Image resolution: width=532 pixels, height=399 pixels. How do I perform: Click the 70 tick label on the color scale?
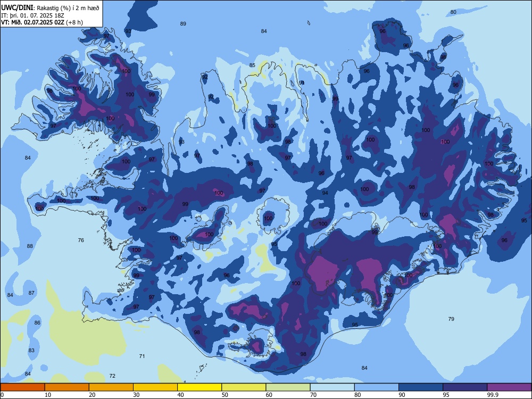pyautogui.click(x=313, y=395)
